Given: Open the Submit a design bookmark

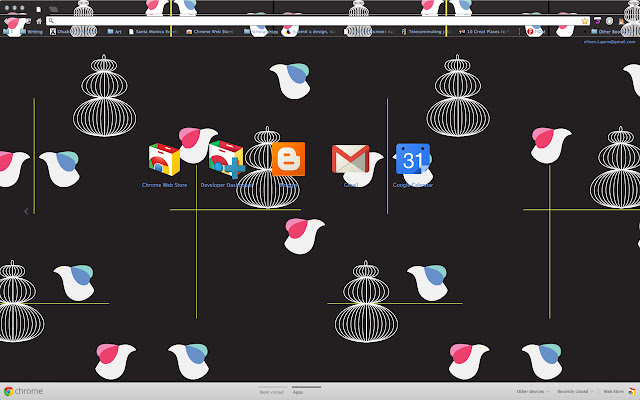Looking at the screenshot, I should pos(311,31).
